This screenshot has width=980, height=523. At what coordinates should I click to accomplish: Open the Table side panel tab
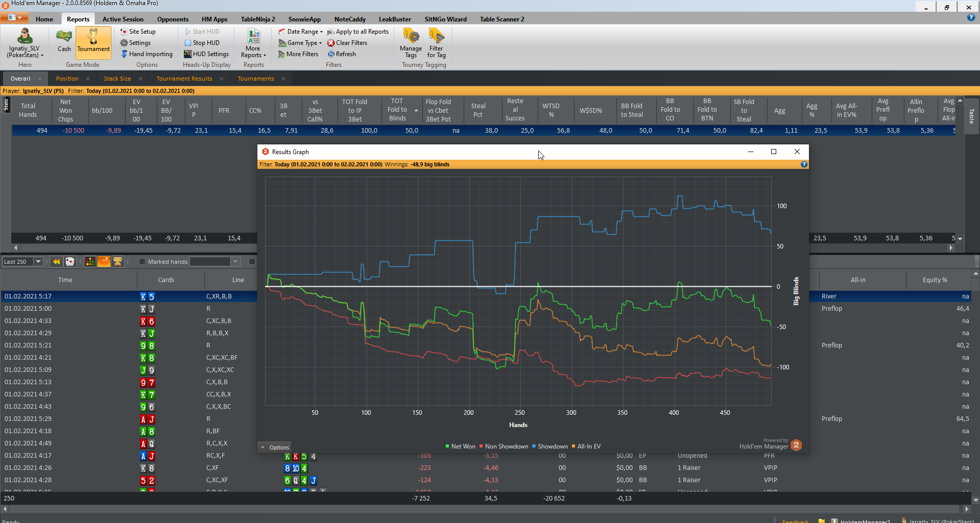pyautogui.click(x=972, y=116)
